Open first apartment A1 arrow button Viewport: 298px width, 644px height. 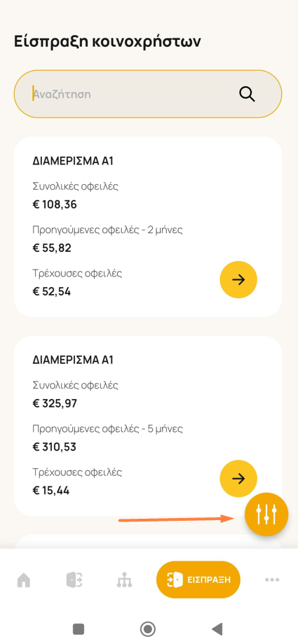pos(238,280)
